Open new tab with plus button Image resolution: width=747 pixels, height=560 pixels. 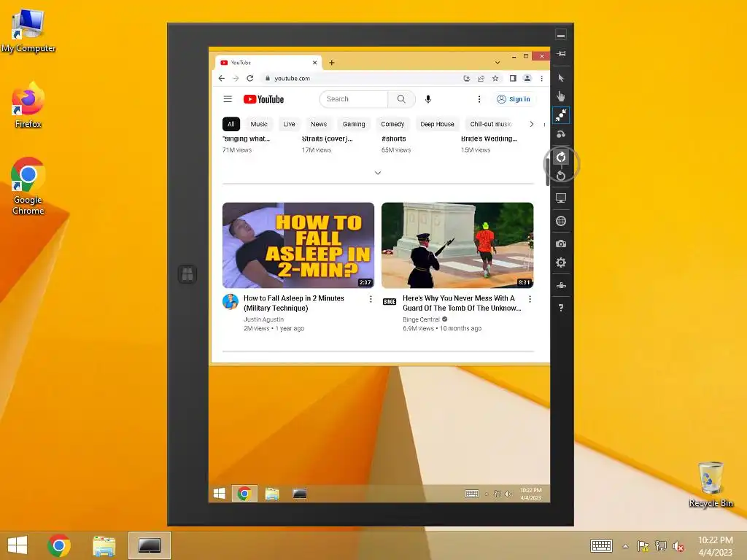point(332,63)
